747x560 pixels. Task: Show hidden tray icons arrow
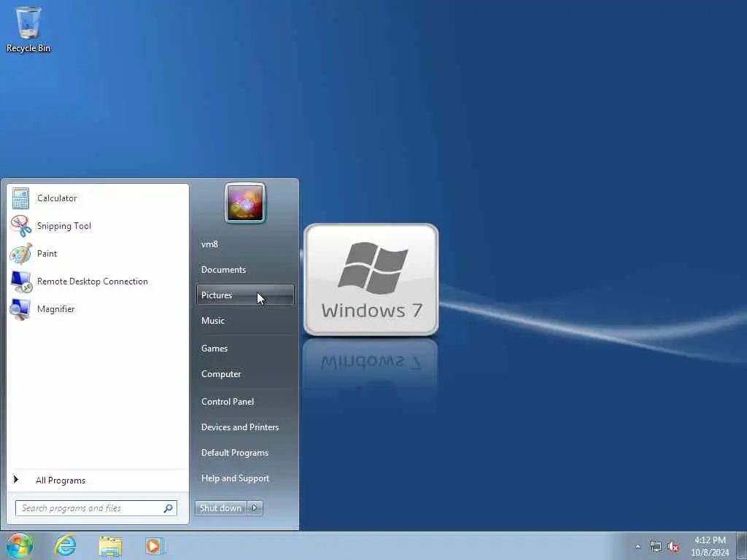click(638, 546)
